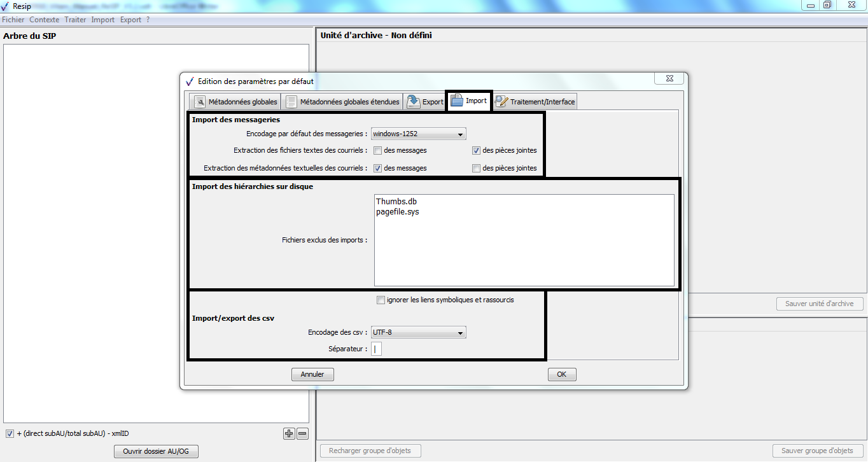The height and width of the screenshot is (462, 868).
Task: Click the Export tab icon
Action: pyautogui.click(x=414, y=102)
